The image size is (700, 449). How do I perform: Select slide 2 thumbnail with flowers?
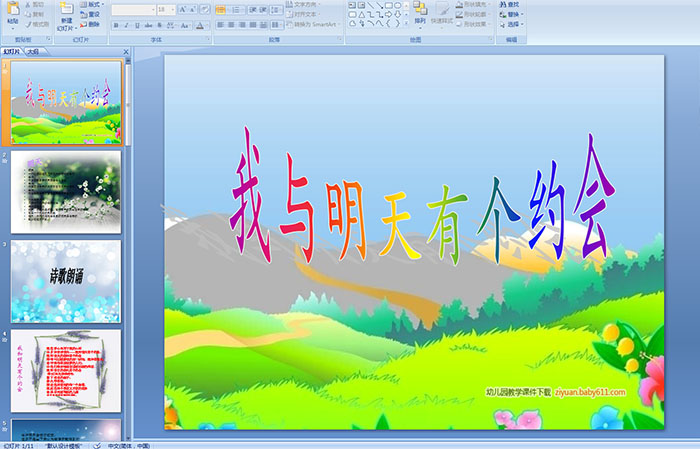click(x=66, y=192)
